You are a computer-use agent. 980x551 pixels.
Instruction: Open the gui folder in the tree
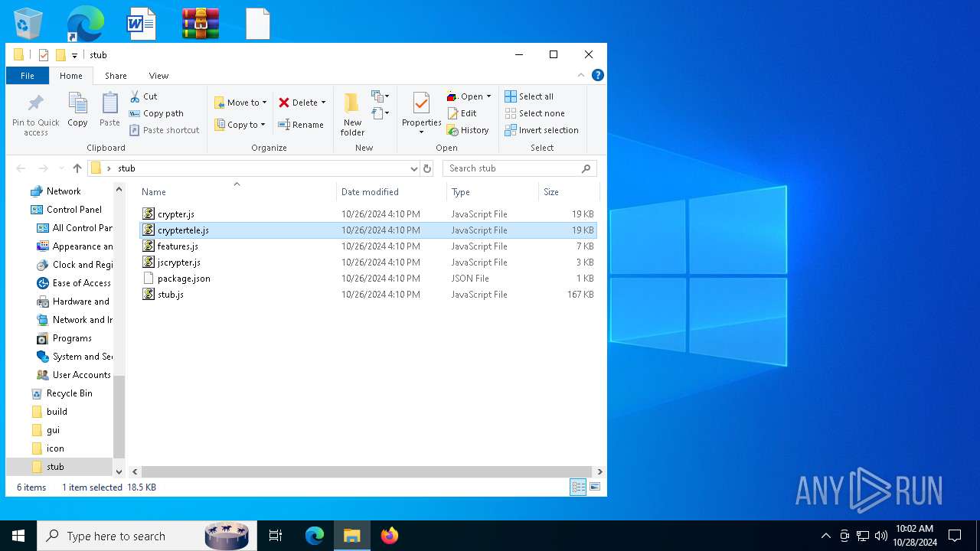pyautogui.click(x=53, y=430)
